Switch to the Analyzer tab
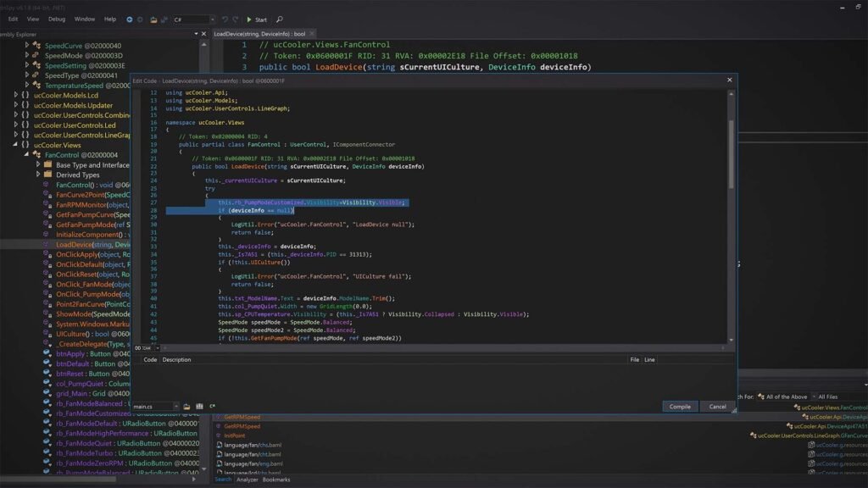 tap(248, 480)
